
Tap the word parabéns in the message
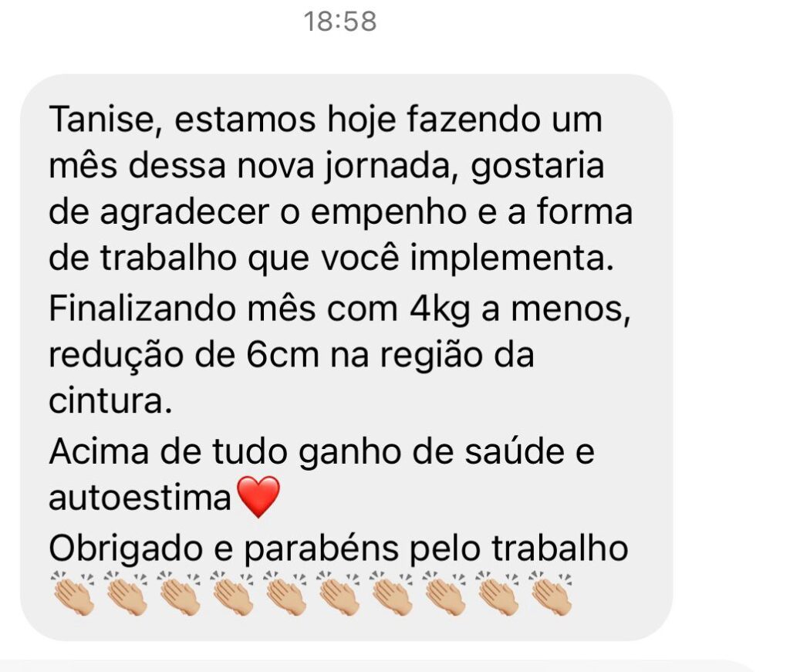tap(321, 549)
